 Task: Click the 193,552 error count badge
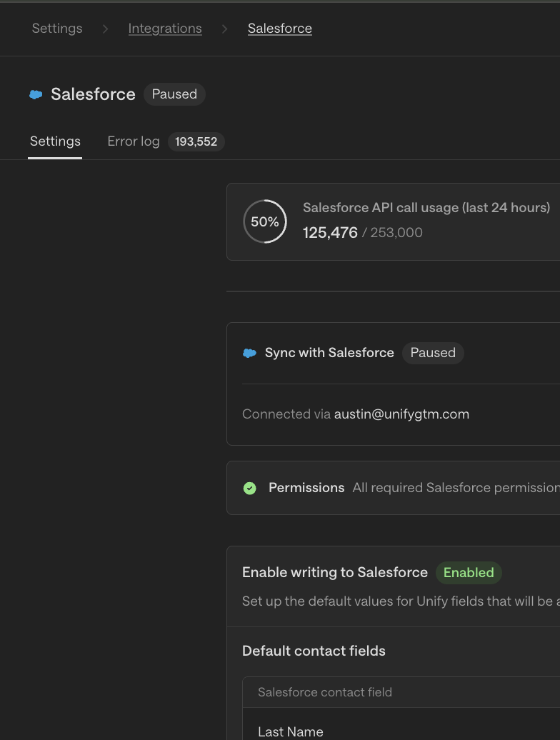point(196,141)
